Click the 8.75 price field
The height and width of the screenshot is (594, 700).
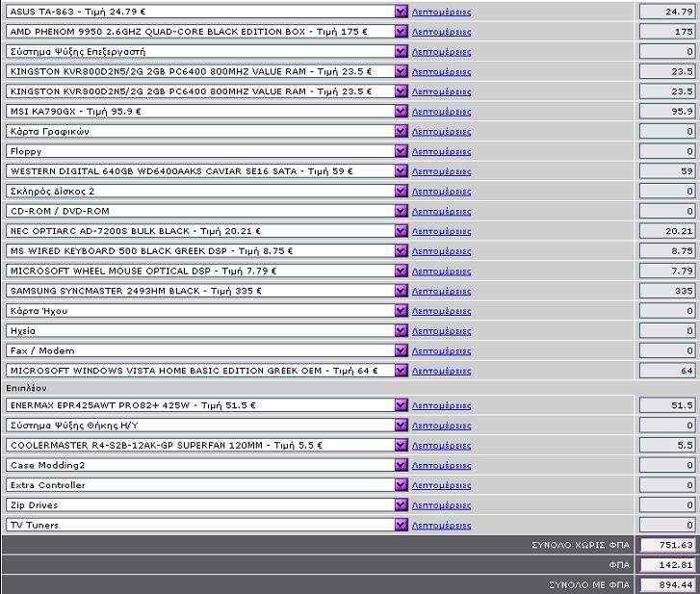(x=667, y=251)
